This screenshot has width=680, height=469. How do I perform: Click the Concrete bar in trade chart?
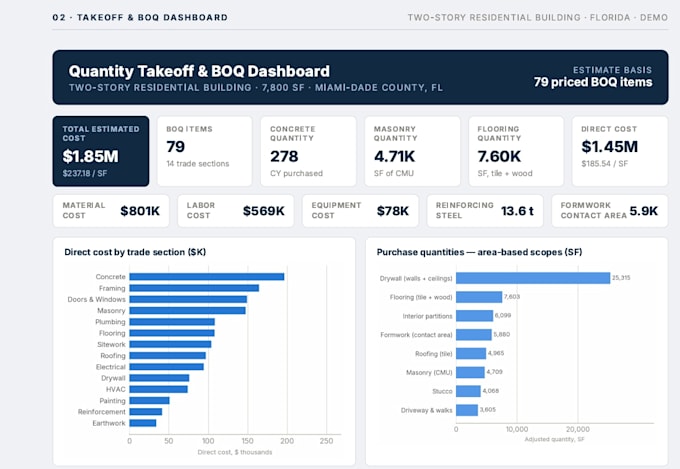coord(207,277)
